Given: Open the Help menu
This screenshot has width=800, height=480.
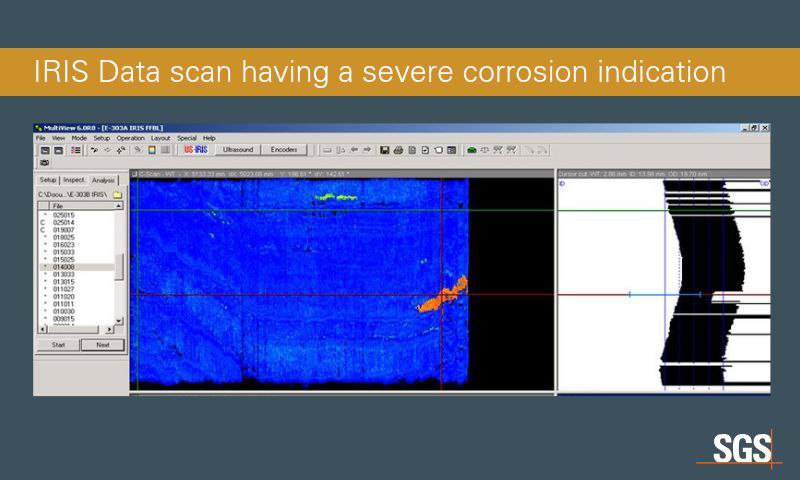Looking at the screenshot, I should coord(209,138).
